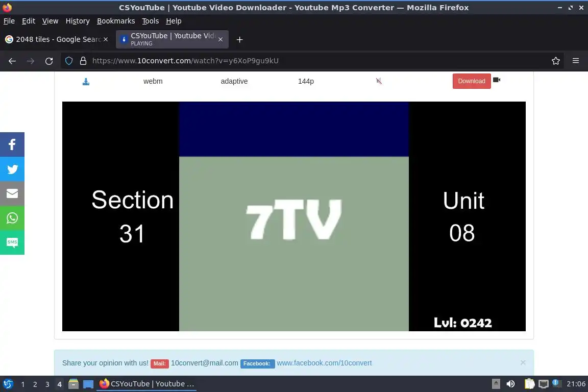Go back with the browser back arrow

(12, 61)
